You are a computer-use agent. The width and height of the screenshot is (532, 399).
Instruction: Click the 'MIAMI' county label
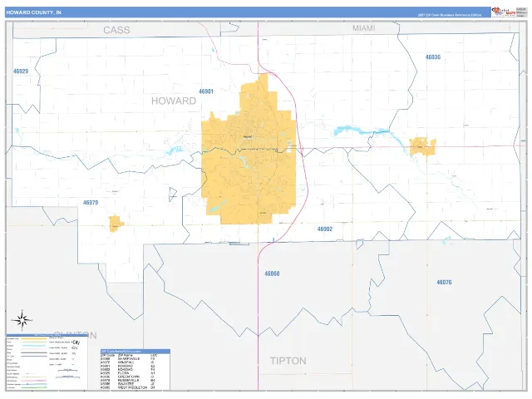[x=364, y=28]
